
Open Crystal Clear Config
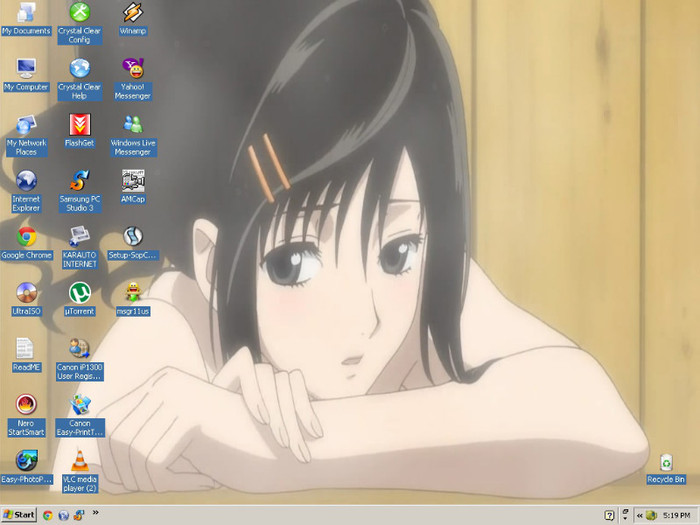(x=79, y=23)
